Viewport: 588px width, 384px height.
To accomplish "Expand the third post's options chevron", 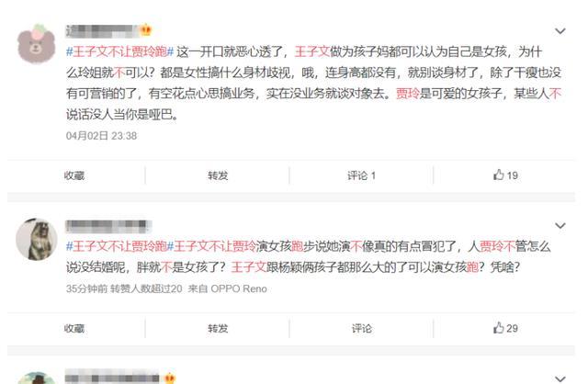I will click(560, 378).
